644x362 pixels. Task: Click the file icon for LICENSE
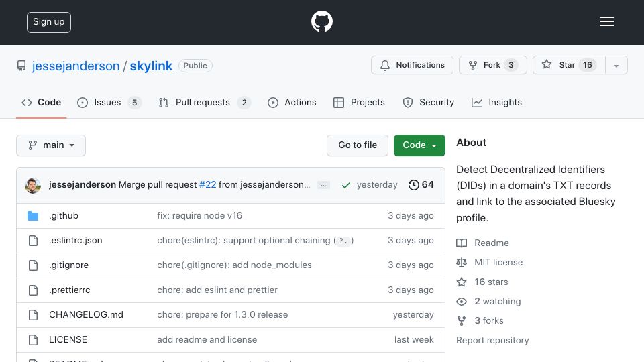coord(34,340)
